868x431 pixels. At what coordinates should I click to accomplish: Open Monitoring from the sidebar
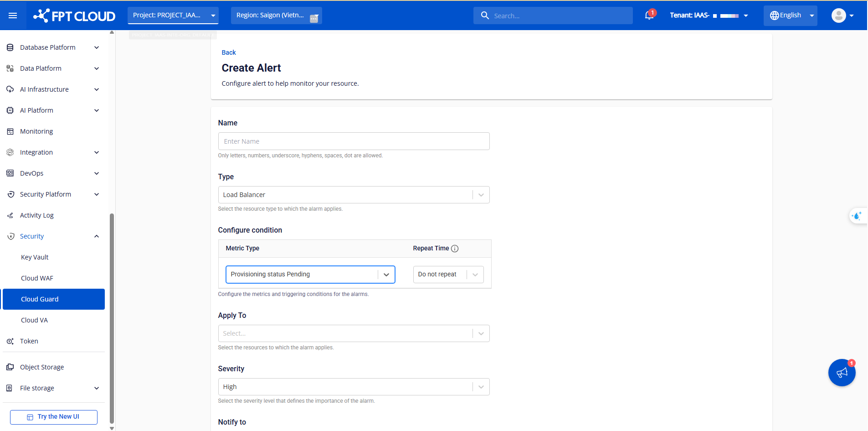click(x=36, y=131)
